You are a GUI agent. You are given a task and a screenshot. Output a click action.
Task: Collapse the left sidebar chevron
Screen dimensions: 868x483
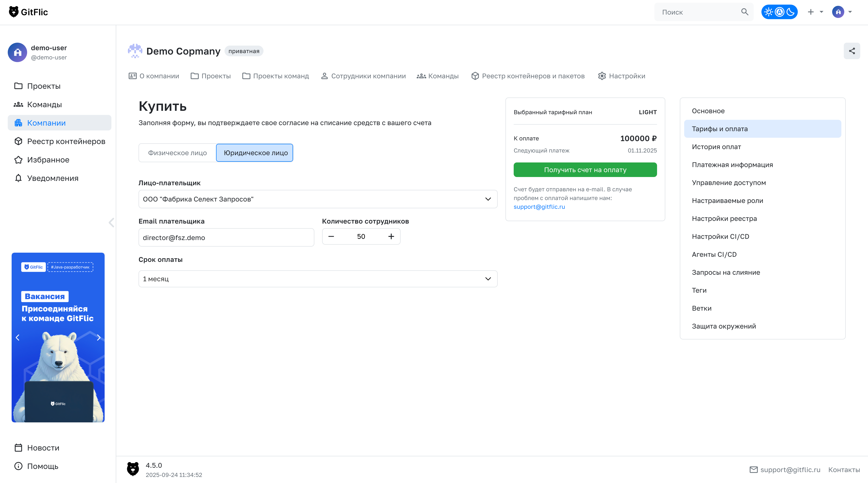(112, 223)
